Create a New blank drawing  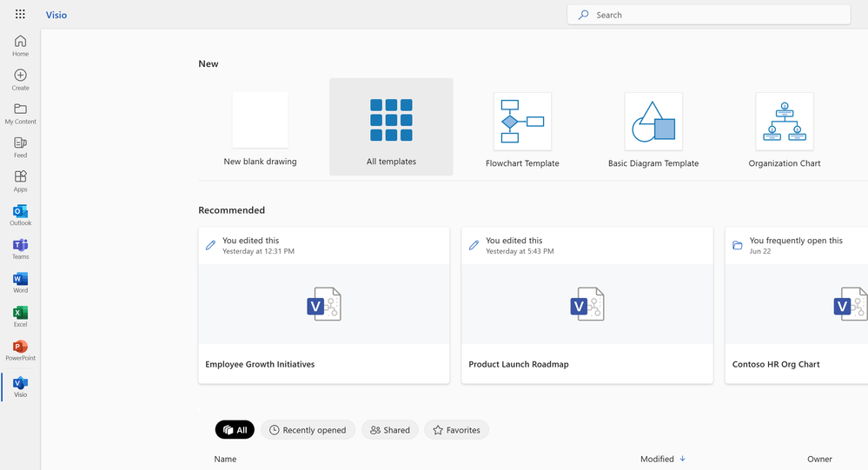tap(260, 129)
